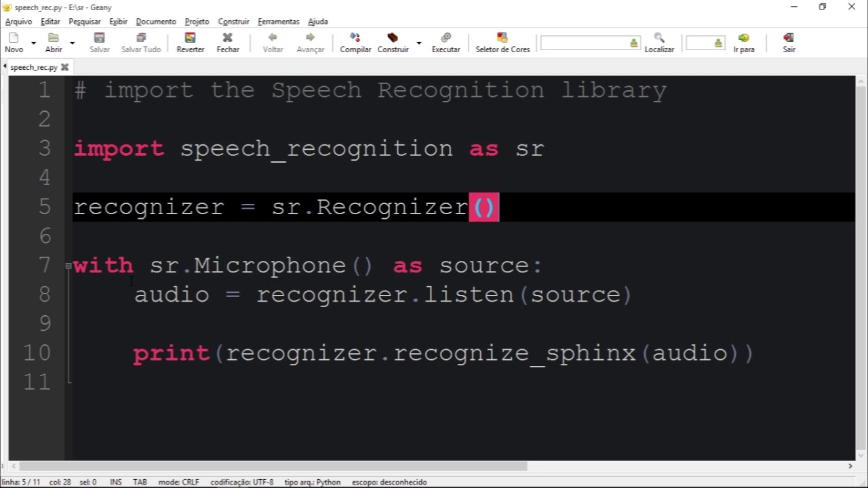The height and width of the screenshot is (488, 868).
Task: Open a file with the Abrir icon
Action: point(54,38)
